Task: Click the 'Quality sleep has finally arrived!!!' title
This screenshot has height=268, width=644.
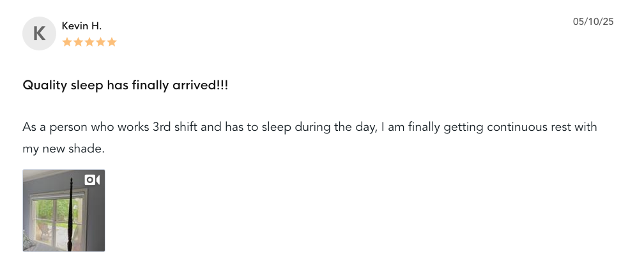Action: [x=125, y=86]
